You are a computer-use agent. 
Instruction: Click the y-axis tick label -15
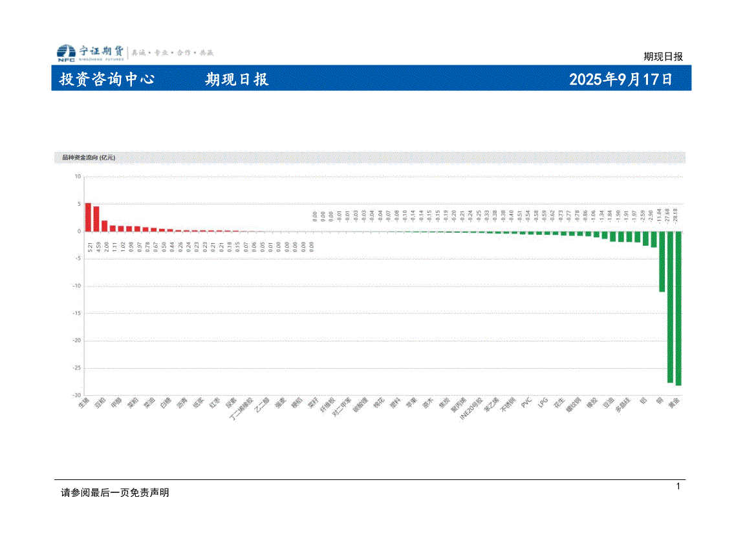coord(77,313)
